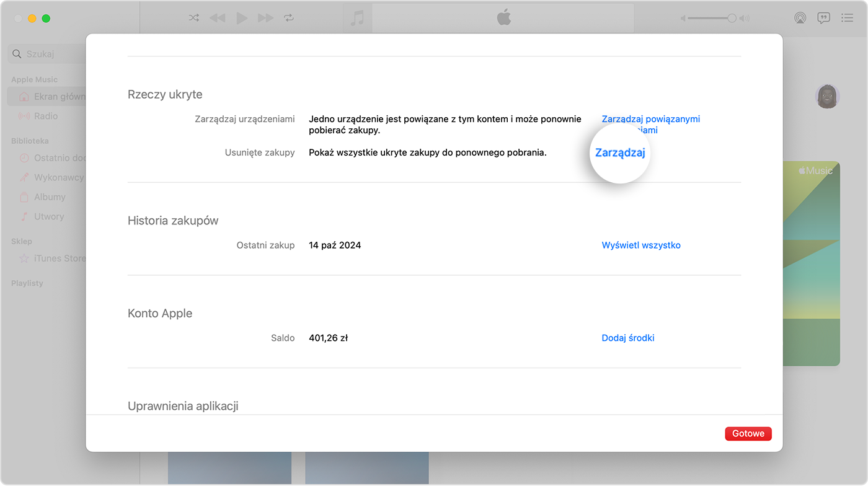Viewport: 868px width, 486px height.
Task: Click the Rzeczy ukryte heading
Action: (x=165, y=94)
